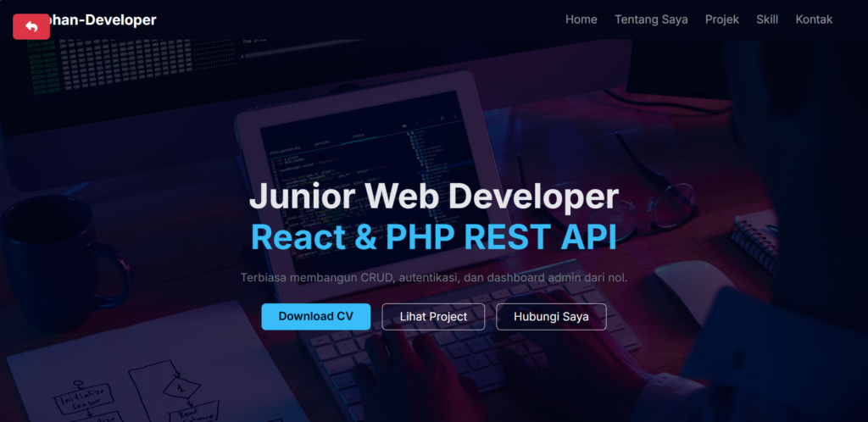The height and width of the screenshot is (422, 868).
Task: Click the Lihat Project button
Action: [x=433, y=316]
